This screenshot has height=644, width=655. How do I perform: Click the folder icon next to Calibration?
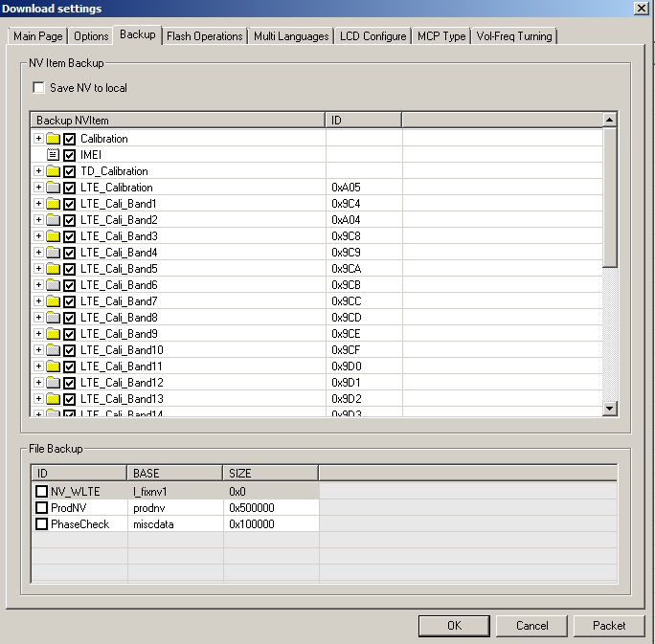tap(54, 139)
